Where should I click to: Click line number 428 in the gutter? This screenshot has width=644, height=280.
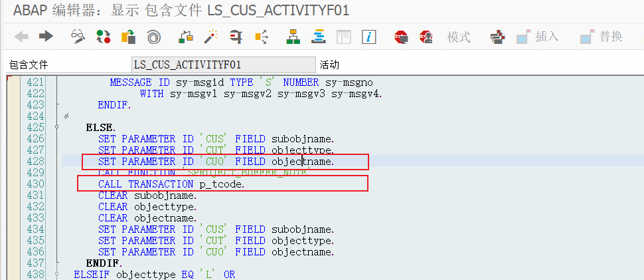coord(35,161)
